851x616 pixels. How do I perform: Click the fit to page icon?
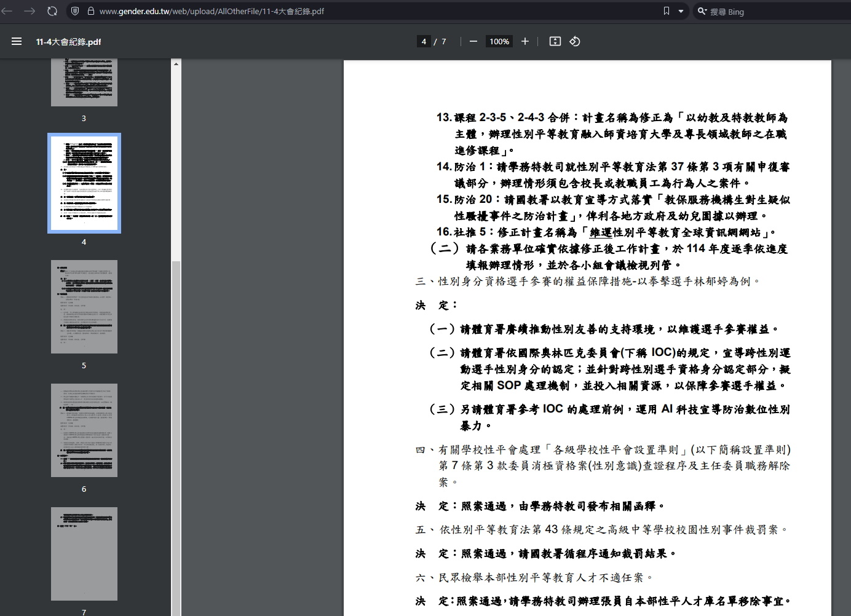tap(555, 41)
